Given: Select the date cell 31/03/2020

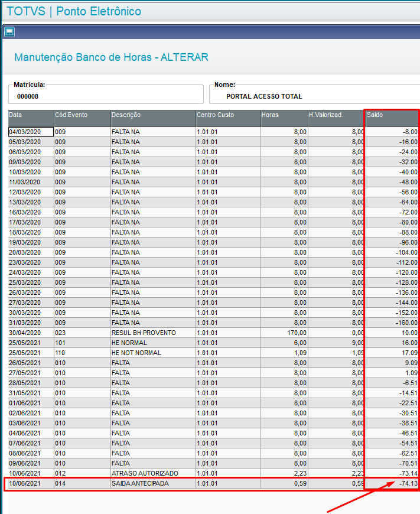Looking at the screenshot, I should click(x=31, y=323).
